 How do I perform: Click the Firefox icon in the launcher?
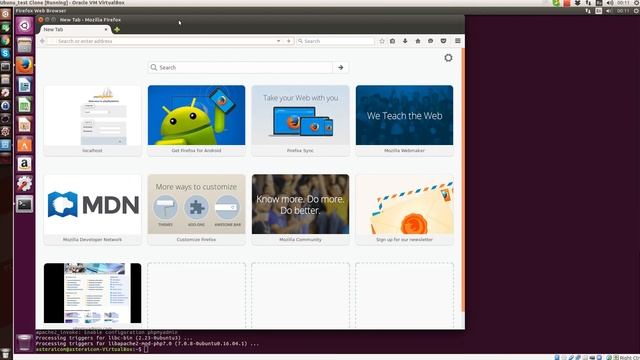click(24, 65)
